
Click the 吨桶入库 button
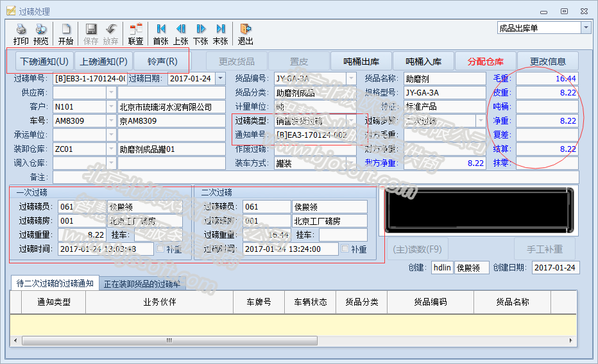(423, 62)
